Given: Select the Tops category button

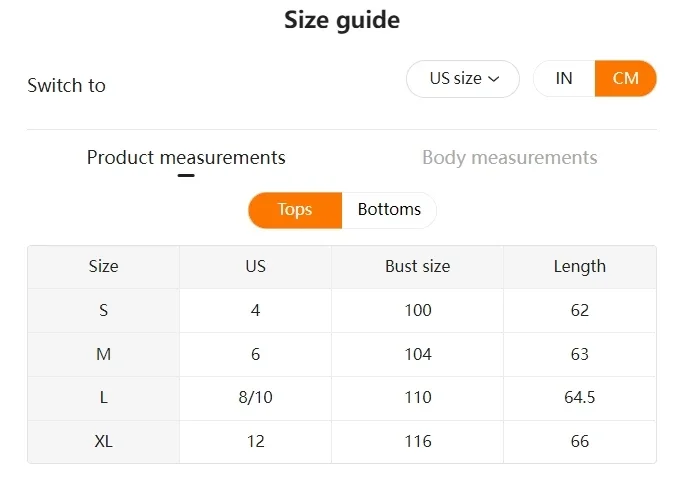Looking at the screenshot, I should 295,210.
